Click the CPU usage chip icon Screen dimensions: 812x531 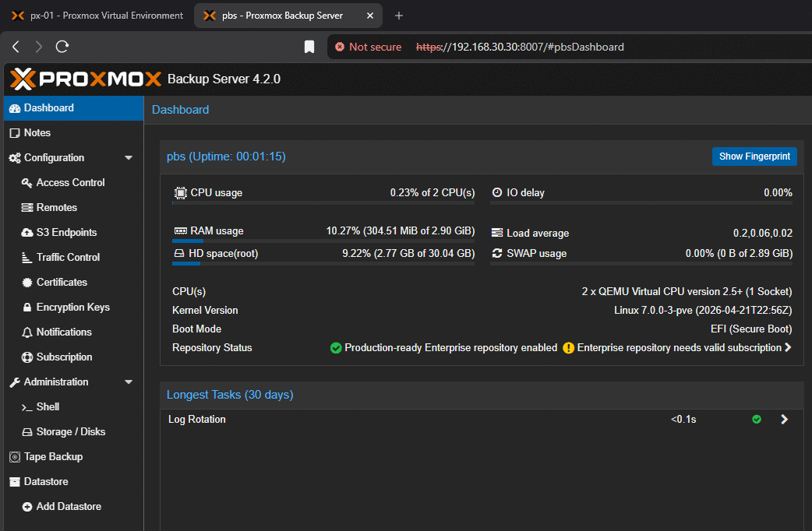180,192
